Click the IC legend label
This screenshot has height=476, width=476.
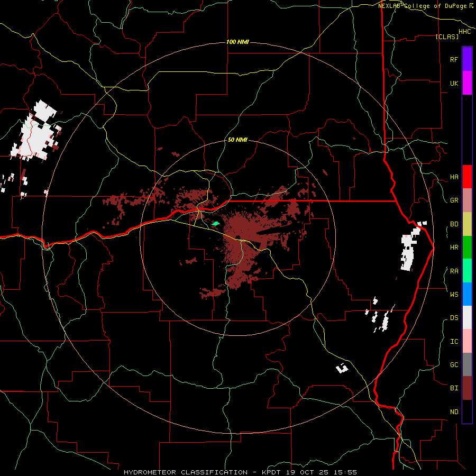click(x=454, y=342)
